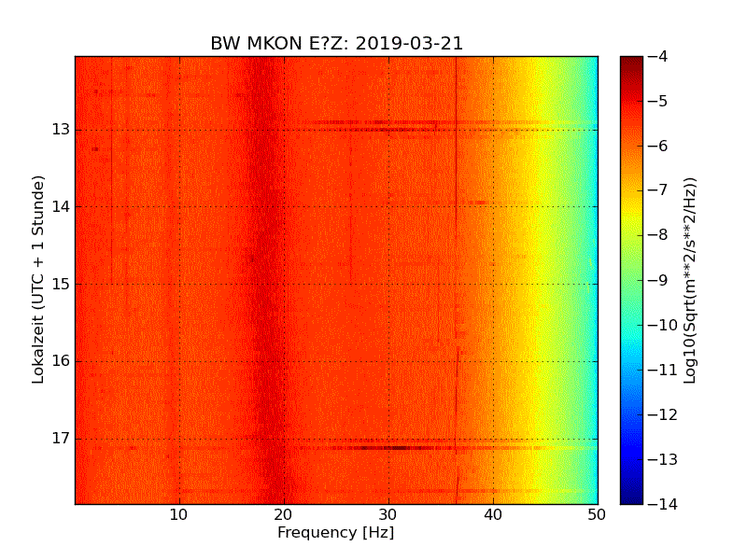Click the x-axis tick label 50
This screenshot has height=560, width=747.
(x=597, y=515)
